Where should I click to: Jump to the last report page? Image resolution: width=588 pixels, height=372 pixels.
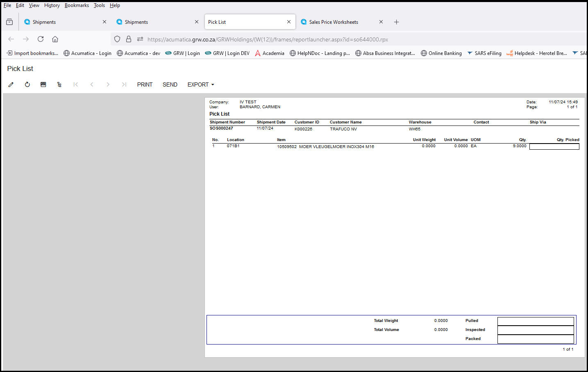124,84
